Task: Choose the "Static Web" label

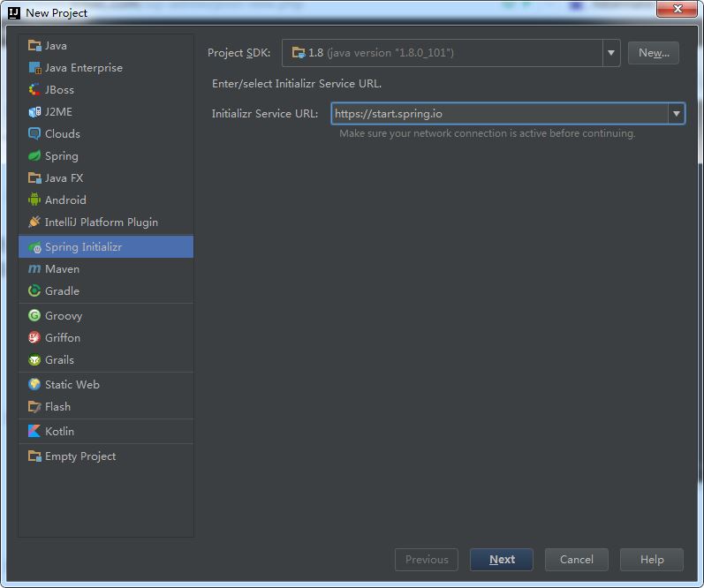Action: pos(72,384)
